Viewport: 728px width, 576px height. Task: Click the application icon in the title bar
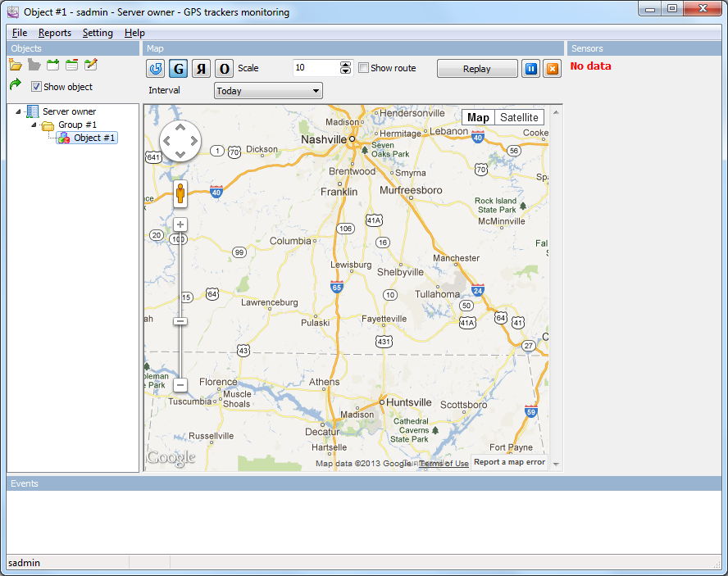tap(13, 12)
